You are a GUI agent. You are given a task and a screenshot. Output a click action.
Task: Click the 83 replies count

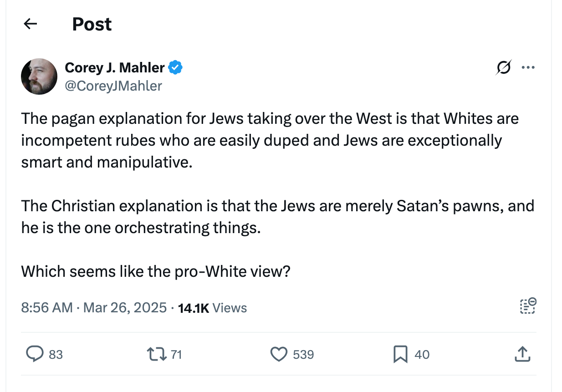pyautogui.click(x=56, y=355)
